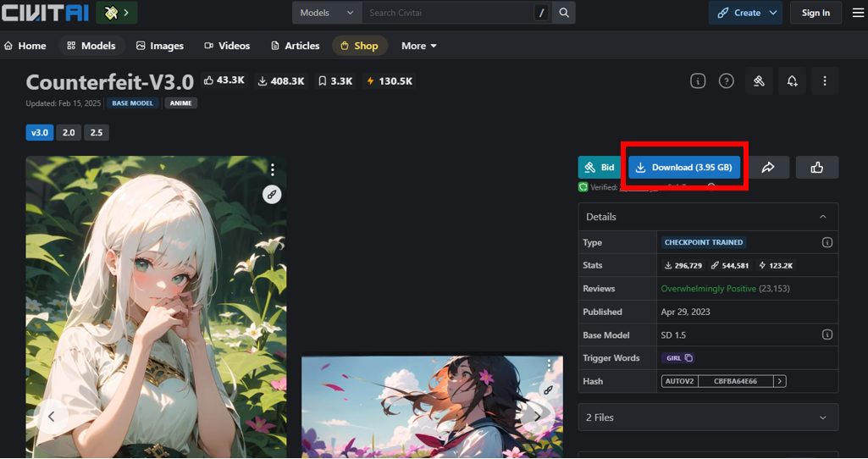Click in the Search Civitai field
Screen dimensions: 868x459
pos(447,13)
